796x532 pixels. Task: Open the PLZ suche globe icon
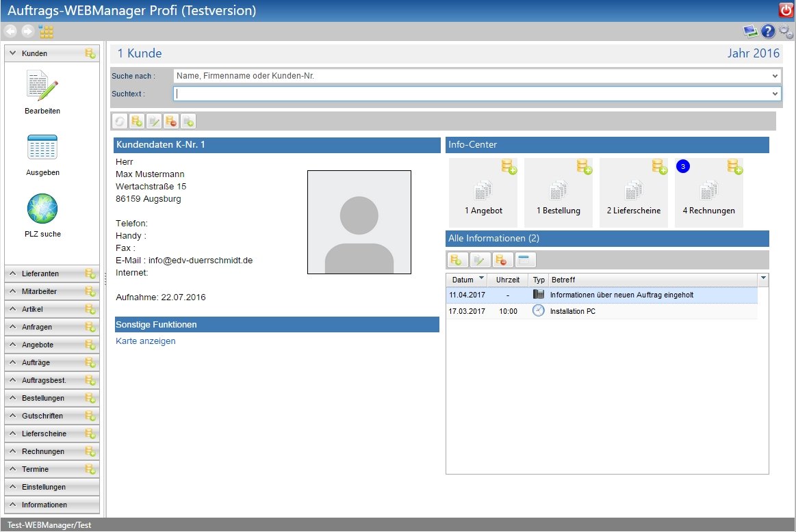(x=42, y=209)
